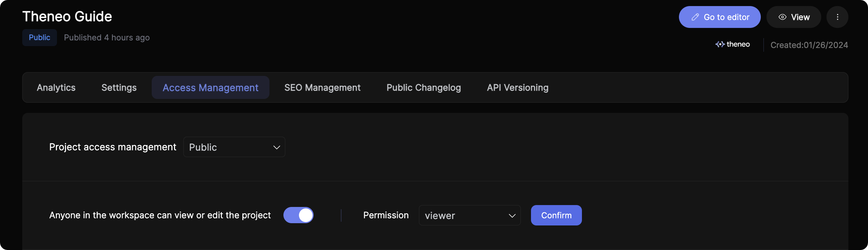Click the eye icon beside View
Image resolution: width=868 pixels, height=250 pixels.
(782, 17)
